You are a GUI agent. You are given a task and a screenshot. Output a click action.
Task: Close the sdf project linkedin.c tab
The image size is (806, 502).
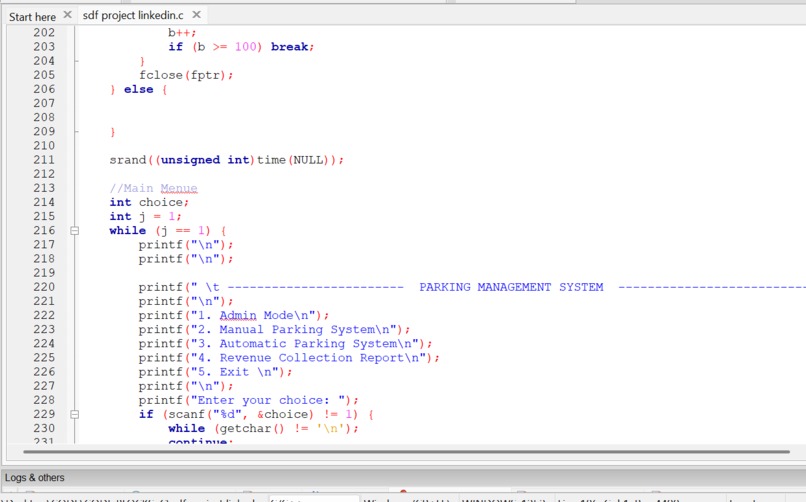tap(196, 15)
